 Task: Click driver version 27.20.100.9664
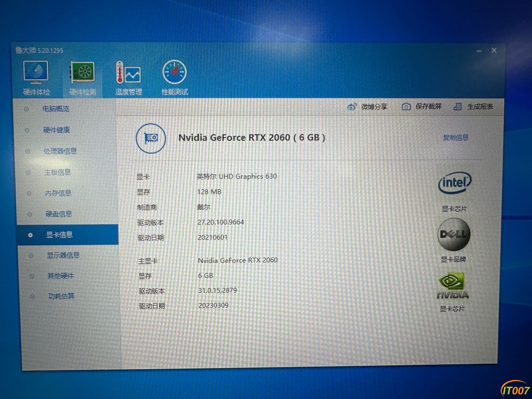tap(221, 222)
